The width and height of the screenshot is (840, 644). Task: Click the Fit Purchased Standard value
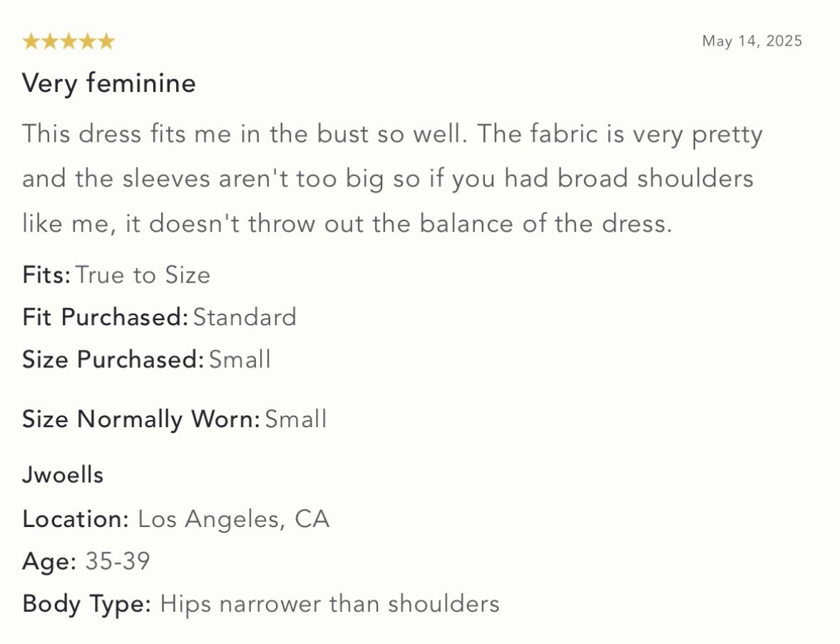(x=245, y=317)
